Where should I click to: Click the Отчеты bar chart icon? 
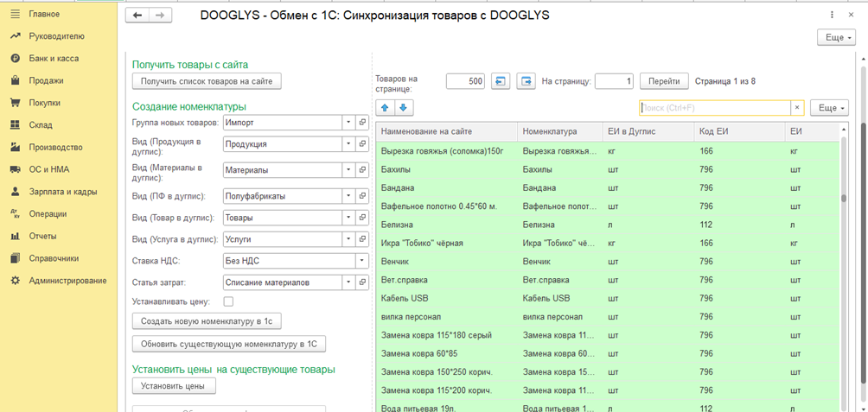pyautogui.click(x=16, y=236)
